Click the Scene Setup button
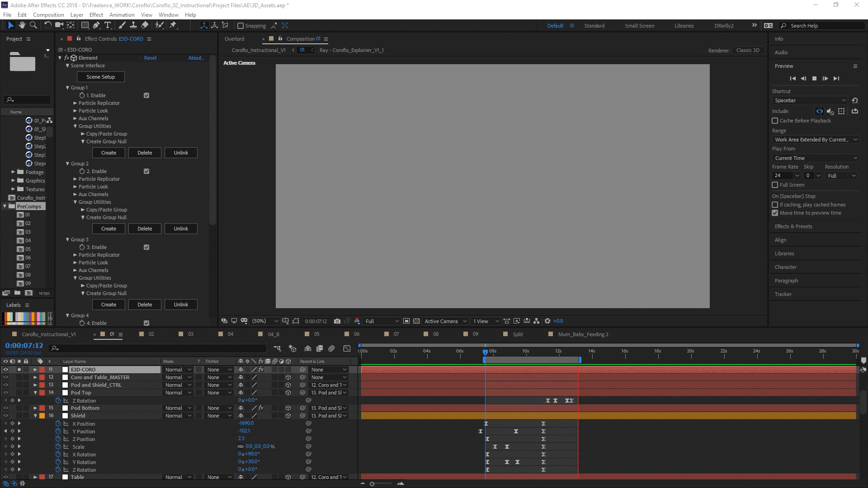 pyautogui.click(x=101, y=77)
